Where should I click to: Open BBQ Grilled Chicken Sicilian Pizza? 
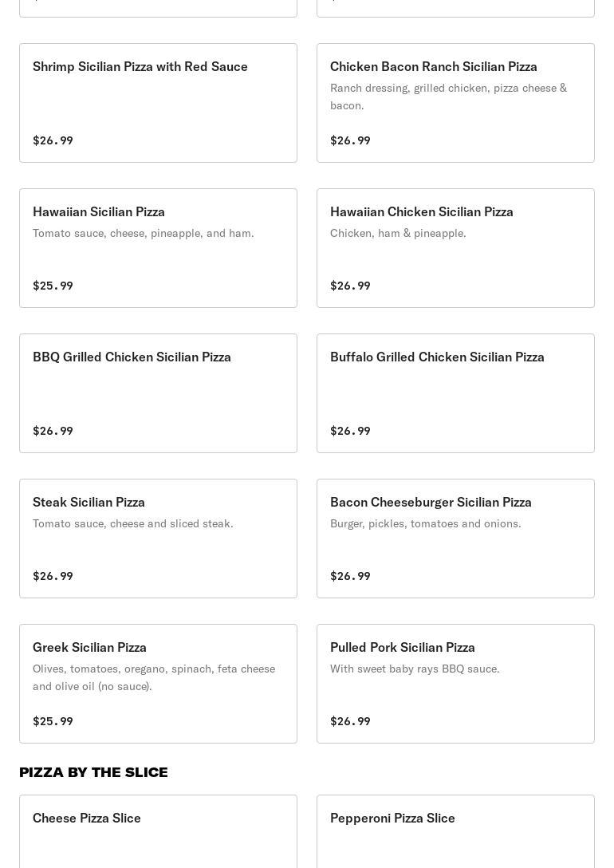click(x=158, y=393)
